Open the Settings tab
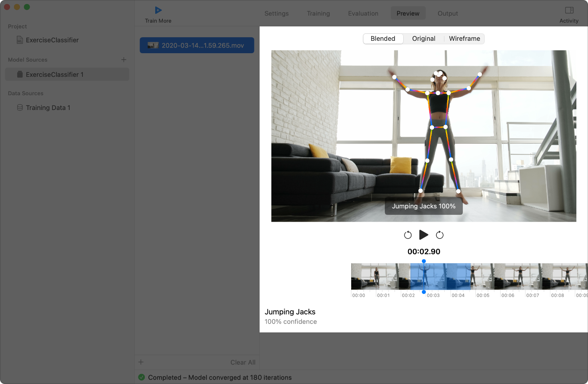Viewport: 588px width, 384px height. click(x=276, y=14)
